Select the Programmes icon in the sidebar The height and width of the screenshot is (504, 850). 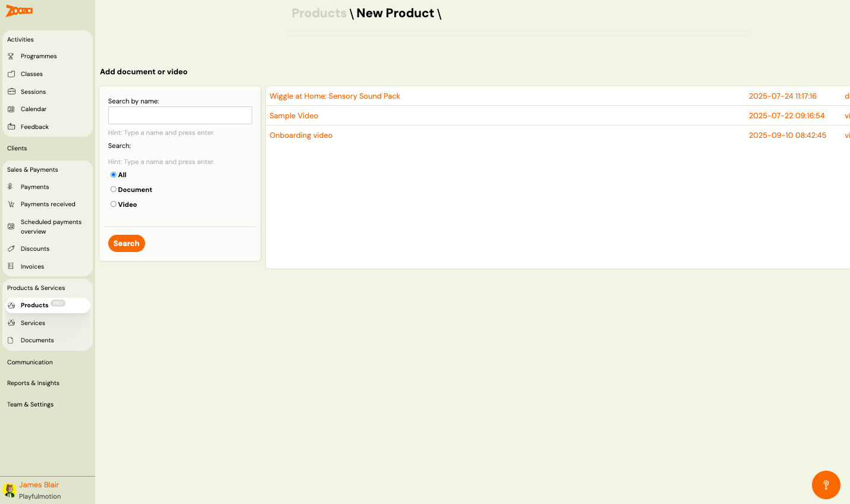coord(11,56)
